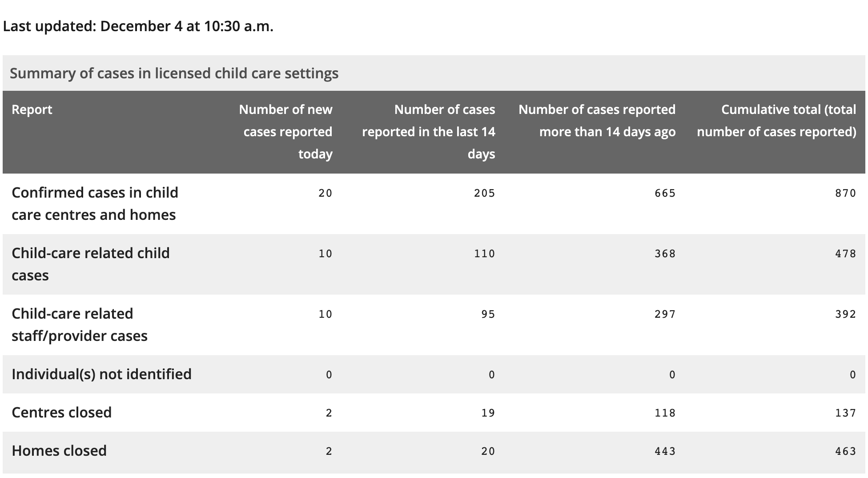Click the 'Report' column header
The image size is (868, 478).
point(32,109)
